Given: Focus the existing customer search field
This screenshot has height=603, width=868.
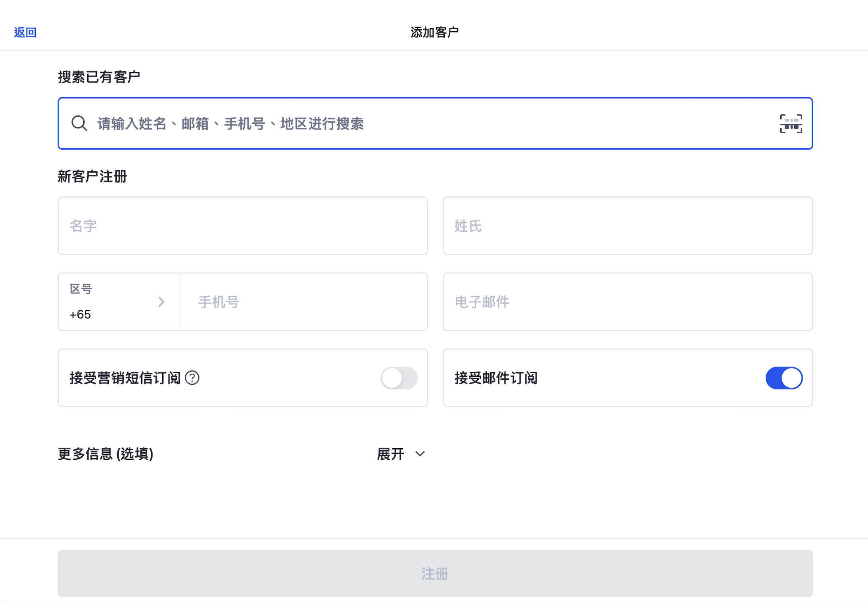Looking at the screenshot, I should (x=435, y=123).
